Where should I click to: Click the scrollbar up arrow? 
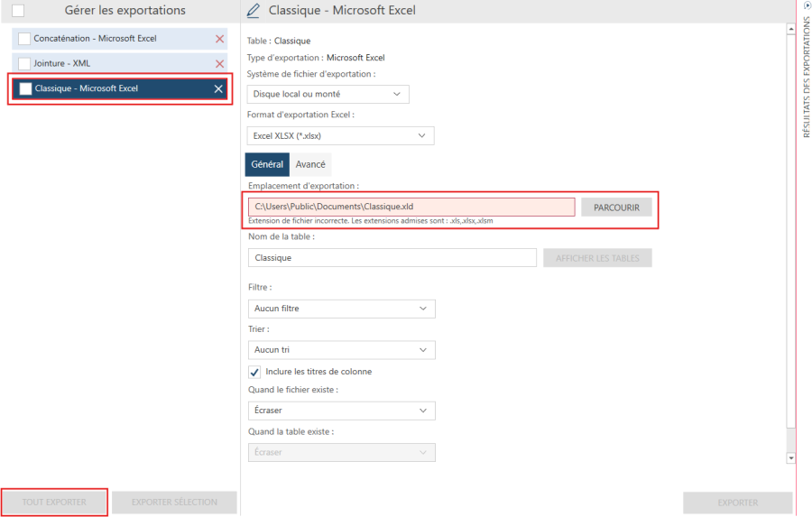click(x=791, y=29)
